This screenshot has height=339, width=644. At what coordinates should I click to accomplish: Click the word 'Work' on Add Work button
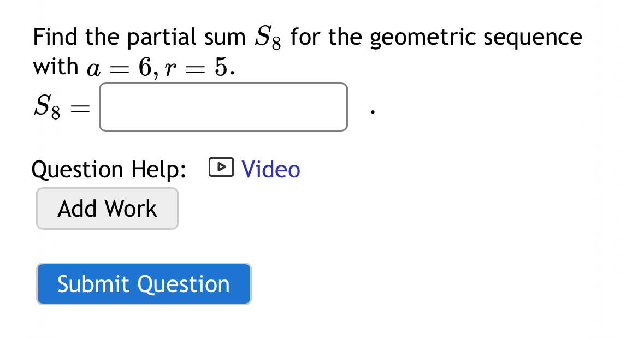[131, 209]
